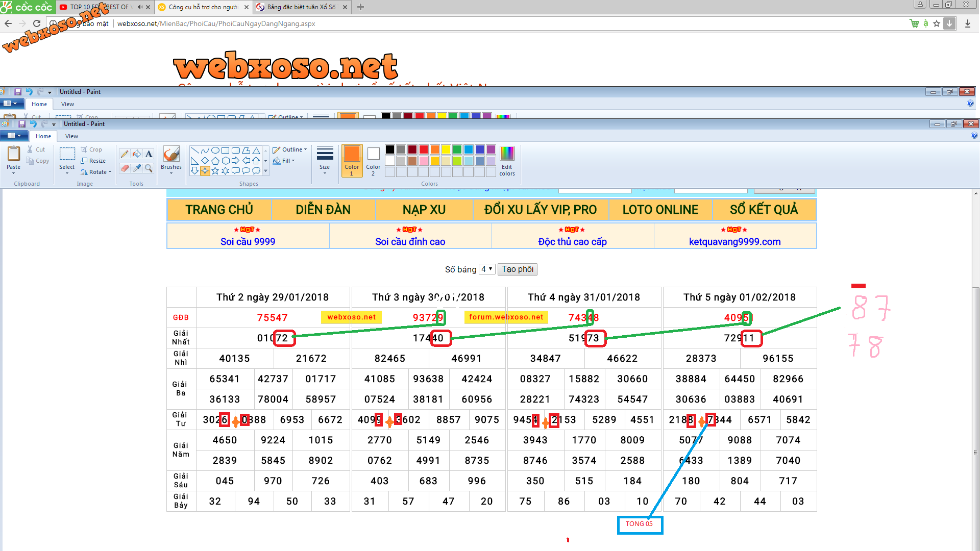Open ketquavang9999.com link
The height and width of the screenshot is (551, 980).
[x=734, y=241]
